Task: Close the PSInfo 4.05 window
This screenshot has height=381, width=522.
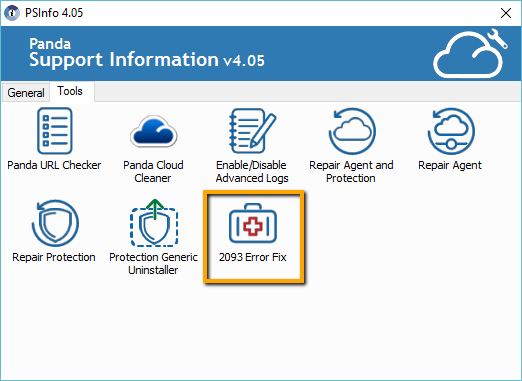Action: (506, 13)
